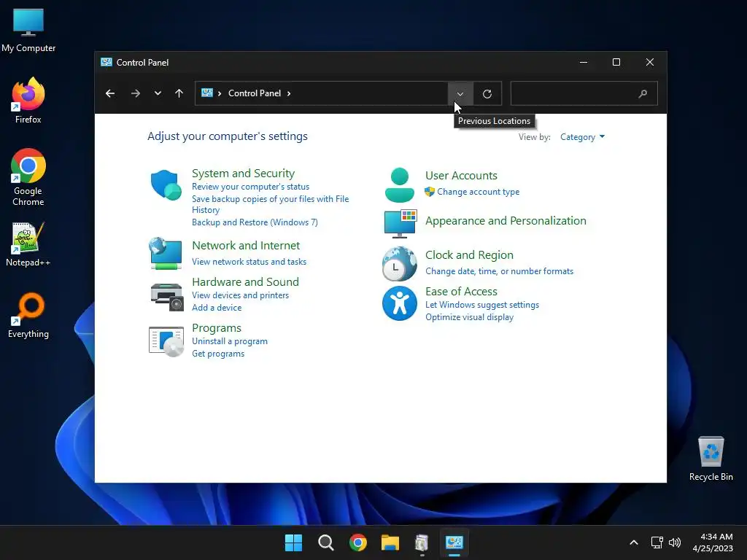Open Chrome from the taskbar
The image size is (747, 560).
pos(357,542)
